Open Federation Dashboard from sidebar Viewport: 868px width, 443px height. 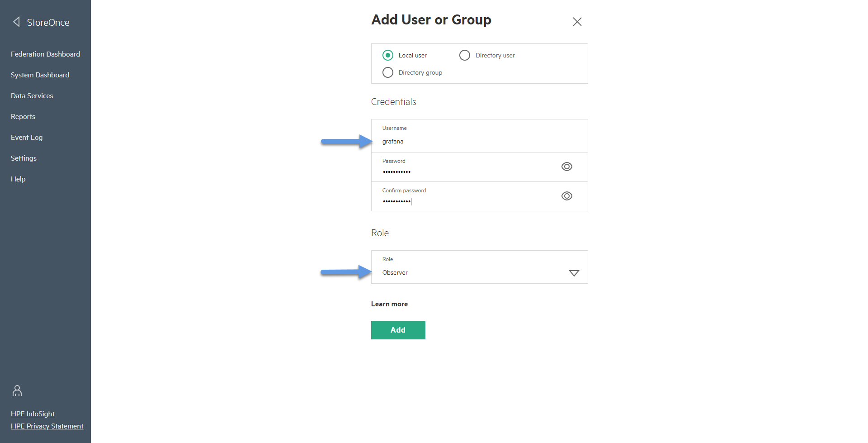point(45,54)
